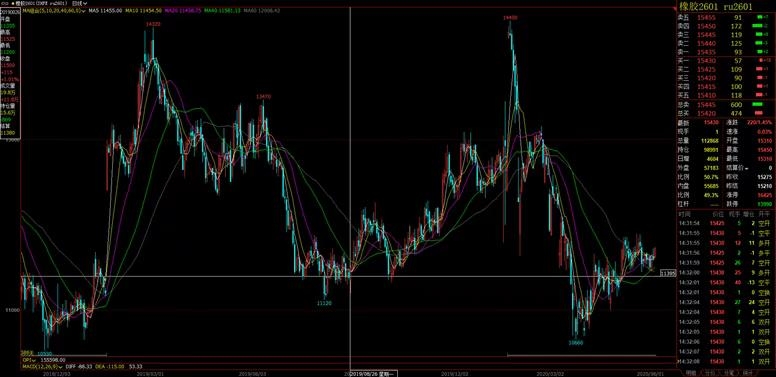Viewport: 776px width, 377px height.
Task: Click the 橡胶2601 ru2601 contract title
Action: coord(715,7)
